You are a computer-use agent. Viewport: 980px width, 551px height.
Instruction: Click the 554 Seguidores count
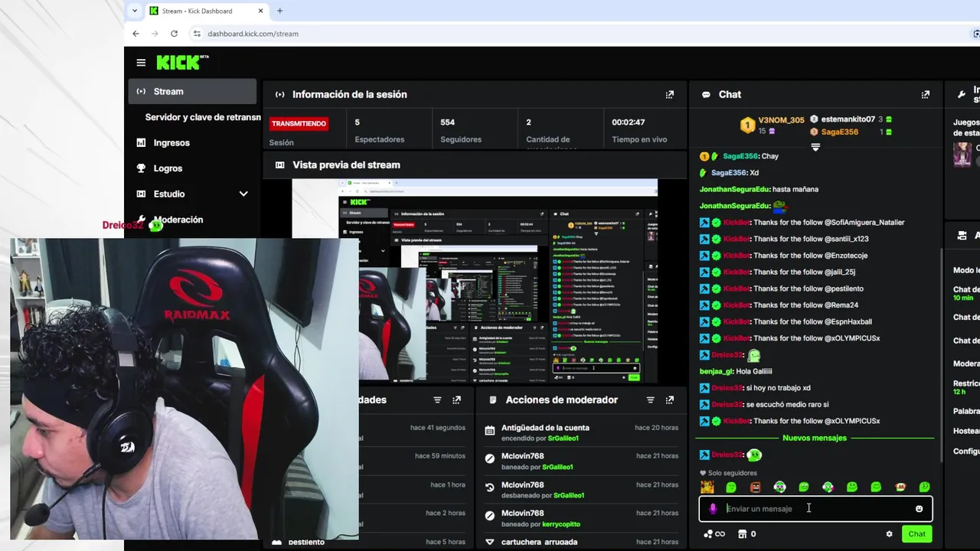[447, 122]
